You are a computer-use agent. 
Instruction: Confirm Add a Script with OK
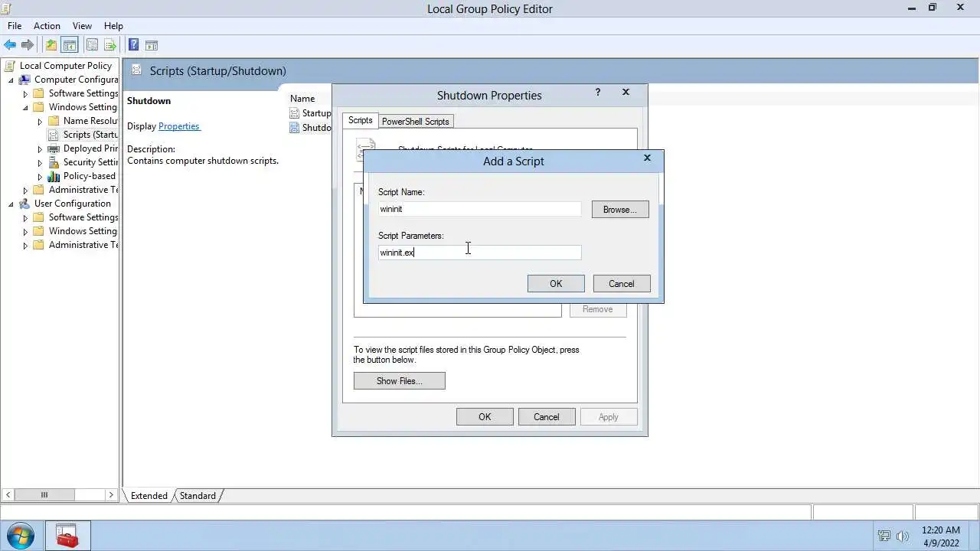coord(556,284)
